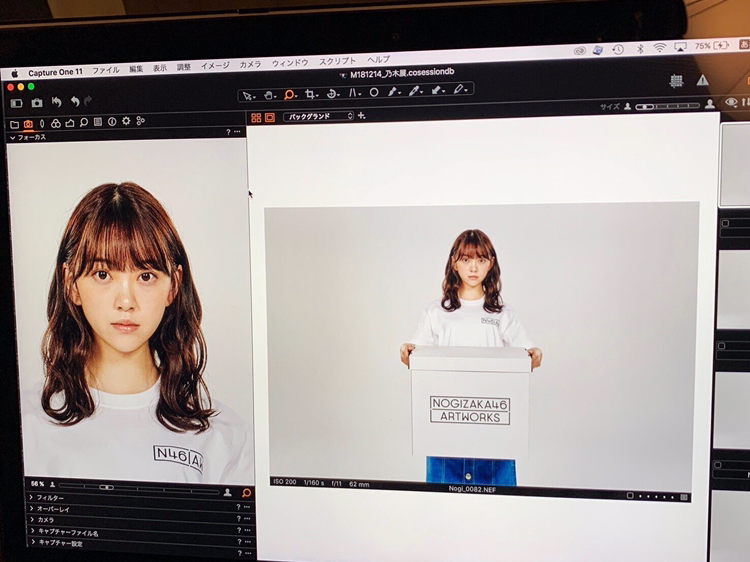Expand the キャプチャーファイル名 panel

(x=33, y=530)
